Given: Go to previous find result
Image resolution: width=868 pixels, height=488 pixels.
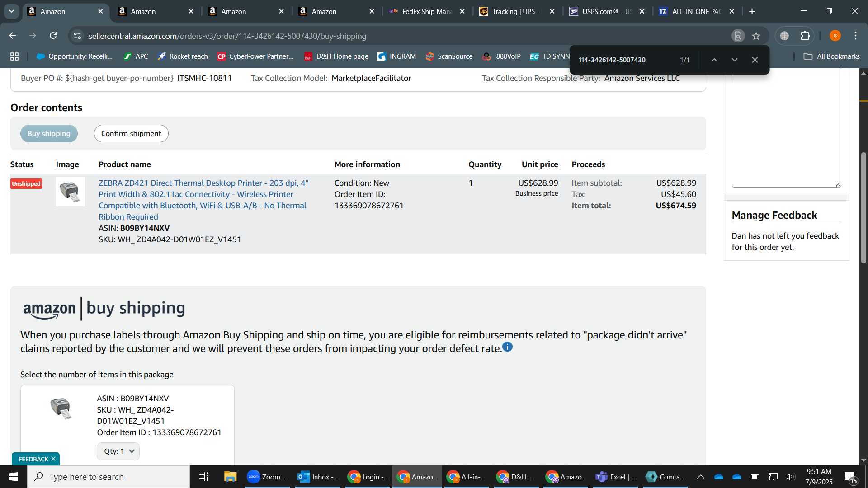Looking at the screenshot, I should pyautogui.click(x=714, y=60).
